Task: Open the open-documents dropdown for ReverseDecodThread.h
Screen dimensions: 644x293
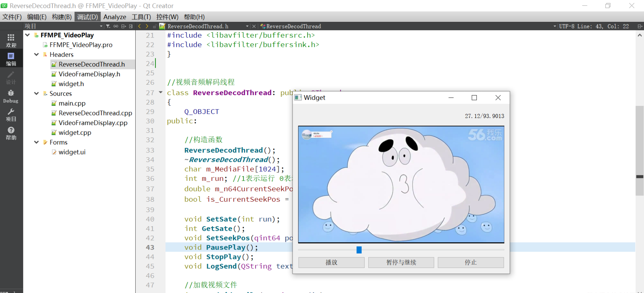Action: point(247,26)
